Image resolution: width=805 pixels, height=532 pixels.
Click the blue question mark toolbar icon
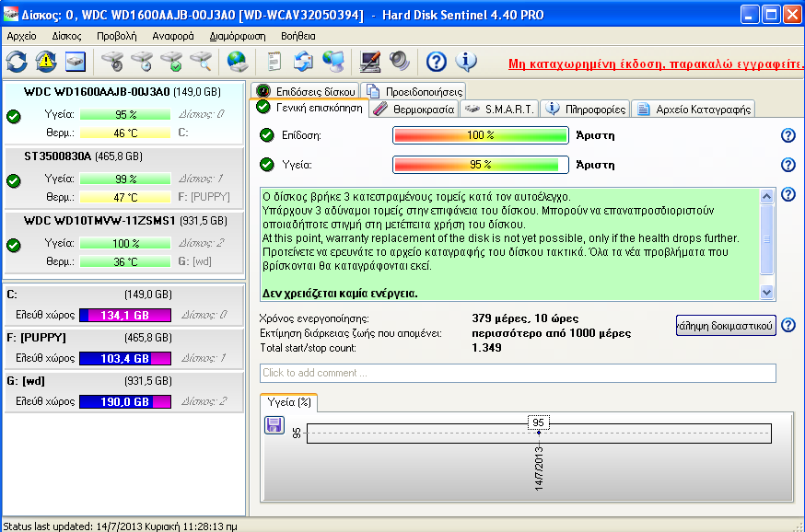[x=436, y=62]
